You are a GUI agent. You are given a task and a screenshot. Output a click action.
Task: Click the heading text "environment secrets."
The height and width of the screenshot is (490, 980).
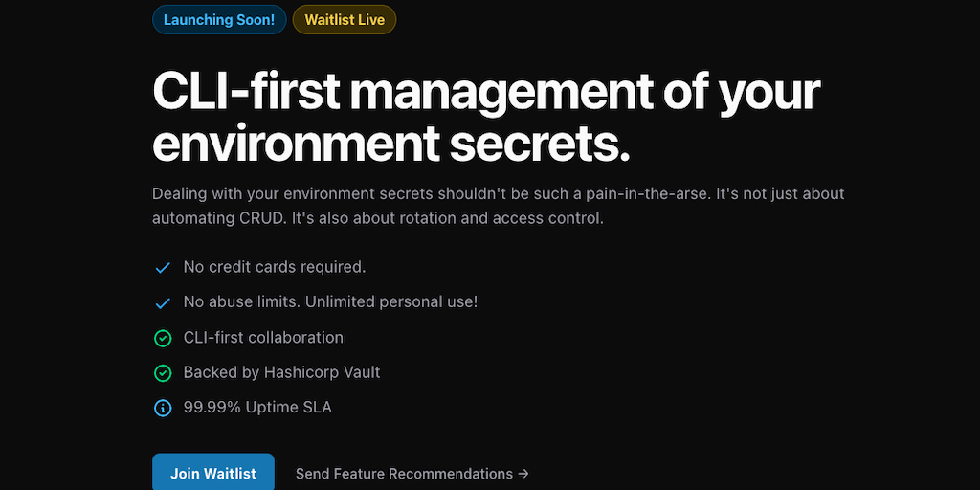(x=391, y=144)
